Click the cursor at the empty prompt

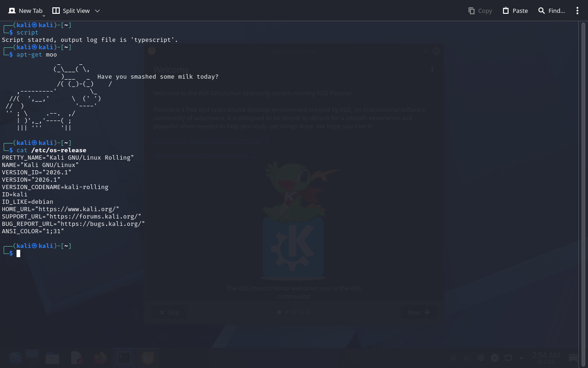pos(18,253)
